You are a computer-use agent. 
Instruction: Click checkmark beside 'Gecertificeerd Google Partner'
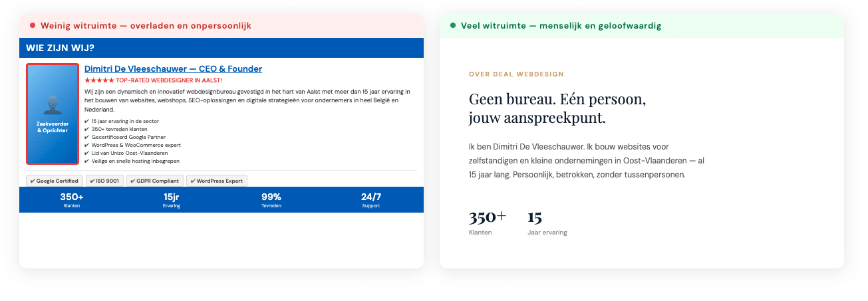click(87, 137)
